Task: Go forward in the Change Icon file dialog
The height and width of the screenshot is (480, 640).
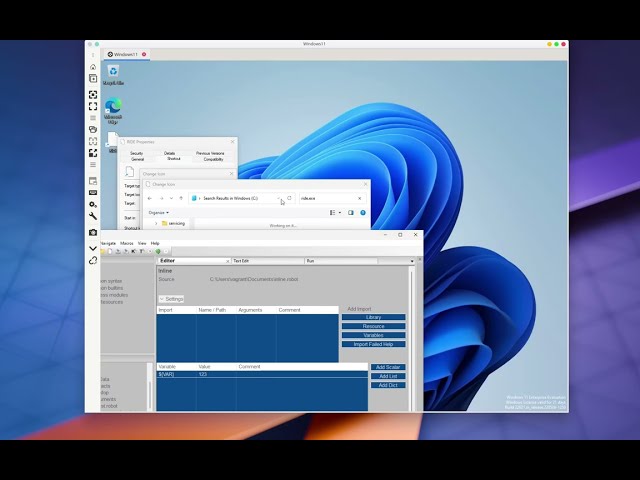Action: tap(161, 198)
